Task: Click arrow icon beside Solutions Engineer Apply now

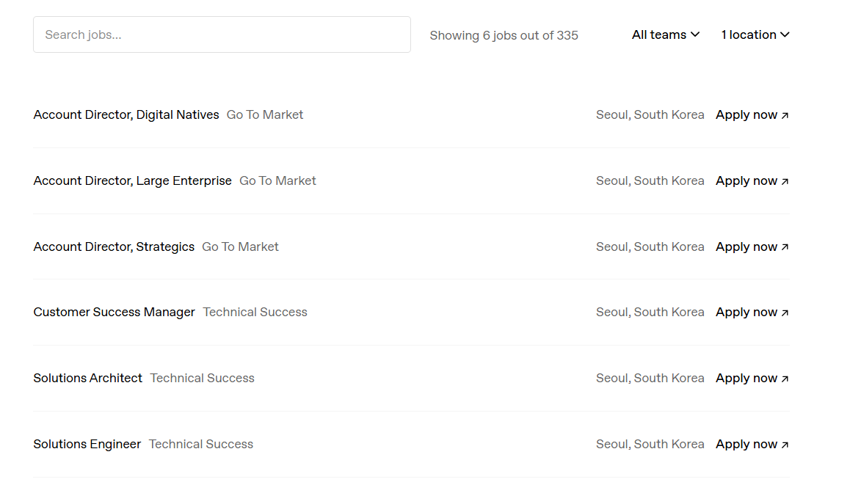Action: coord(785,445)
